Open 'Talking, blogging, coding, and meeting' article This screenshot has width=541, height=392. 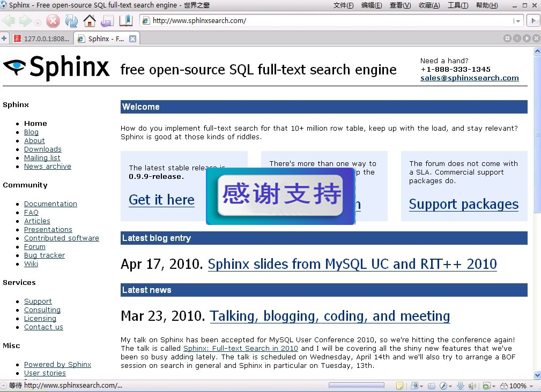click(x=330, y=316)
